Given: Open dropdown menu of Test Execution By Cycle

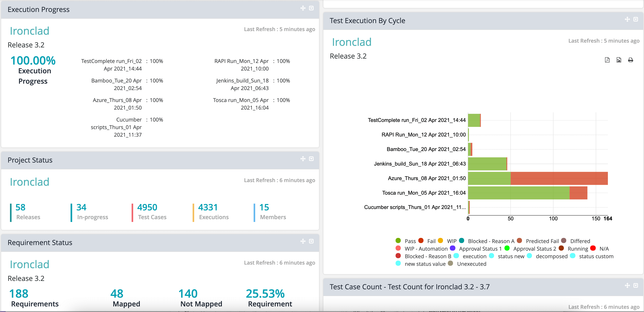Looking at the screenshot, I should pyautogui.click(x=635, y=19).
